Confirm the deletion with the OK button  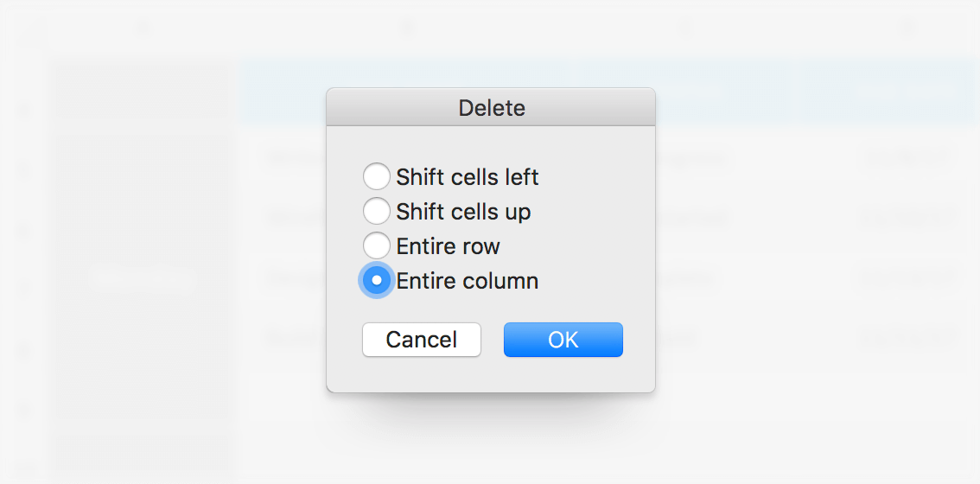click(563, 340)
